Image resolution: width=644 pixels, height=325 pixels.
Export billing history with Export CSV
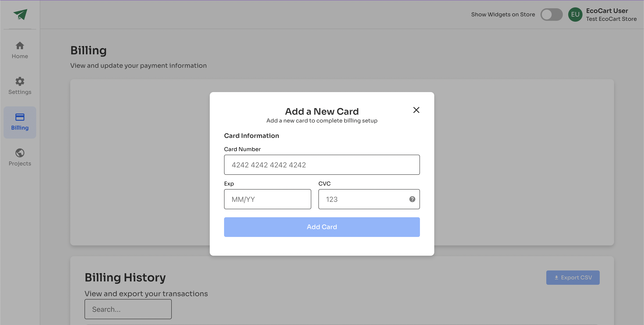click(572, 277)
